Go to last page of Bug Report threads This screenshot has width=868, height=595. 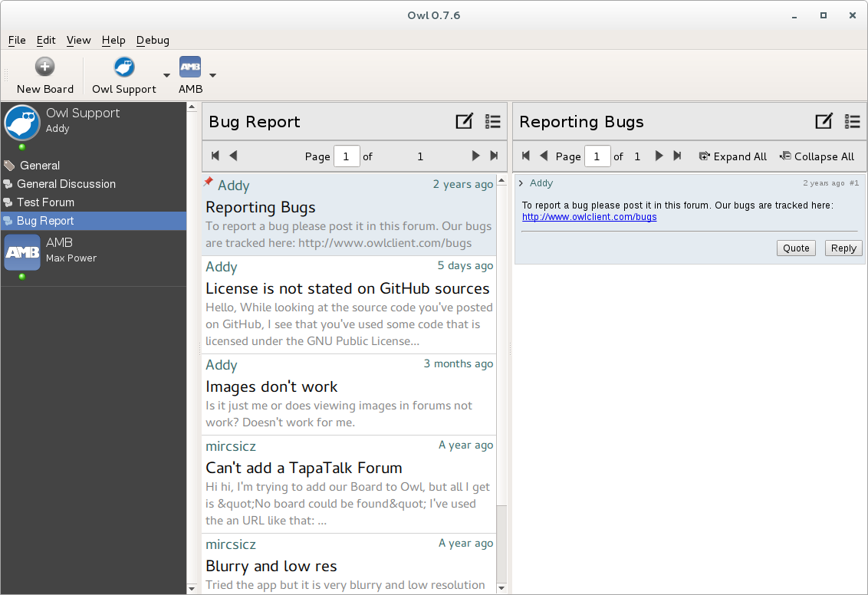tap(494, 156)
